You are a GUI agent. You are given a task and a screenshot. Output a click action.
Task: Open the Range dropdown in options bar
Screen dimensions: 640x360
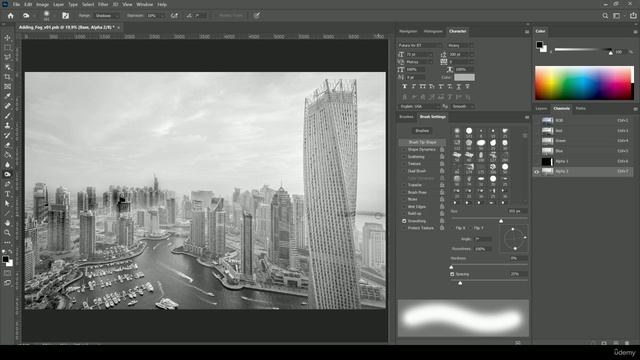pos(107,16)
